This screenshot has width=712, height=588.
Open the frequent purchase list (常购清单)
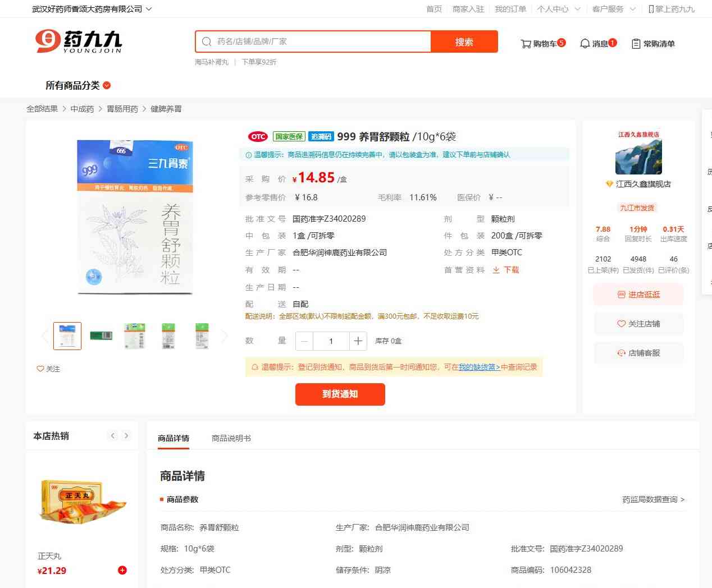(653, 44)
